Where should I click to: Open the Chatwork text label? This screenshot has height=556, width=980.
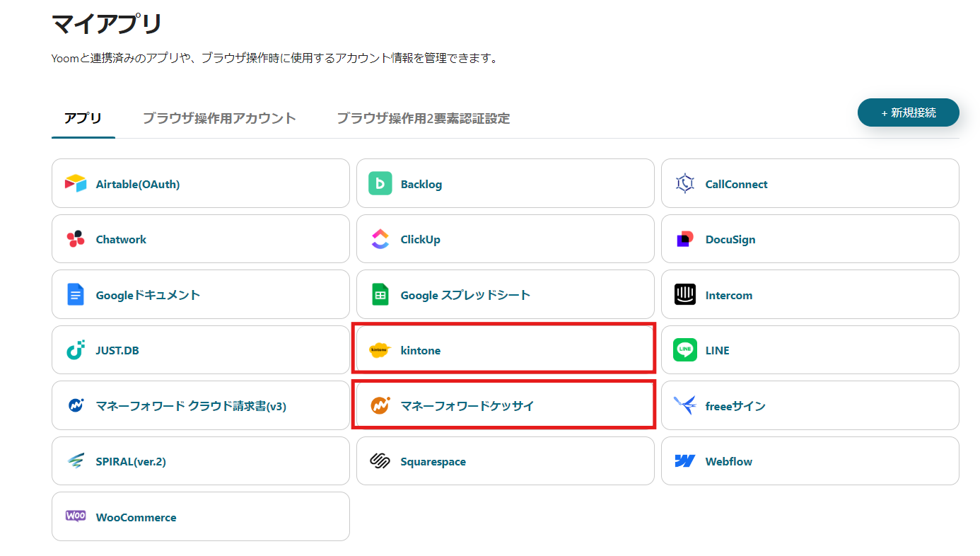point(121,240)
